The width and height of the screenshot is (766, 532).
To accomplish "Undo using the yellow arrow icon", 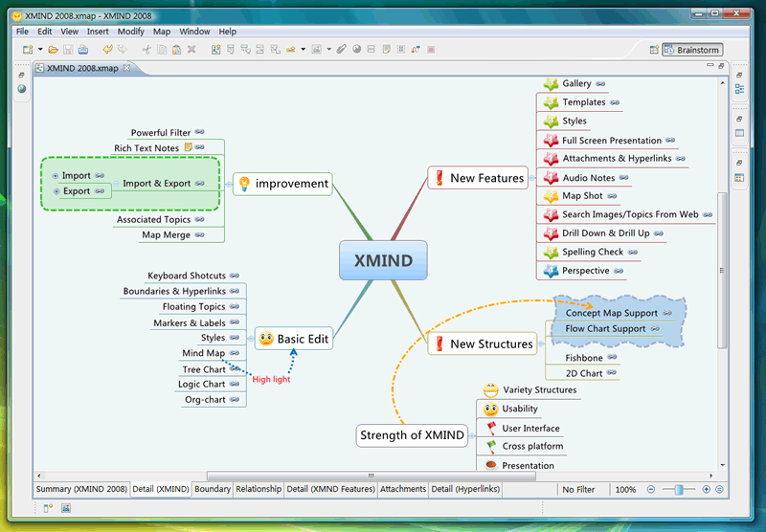I will coord(107,49).
